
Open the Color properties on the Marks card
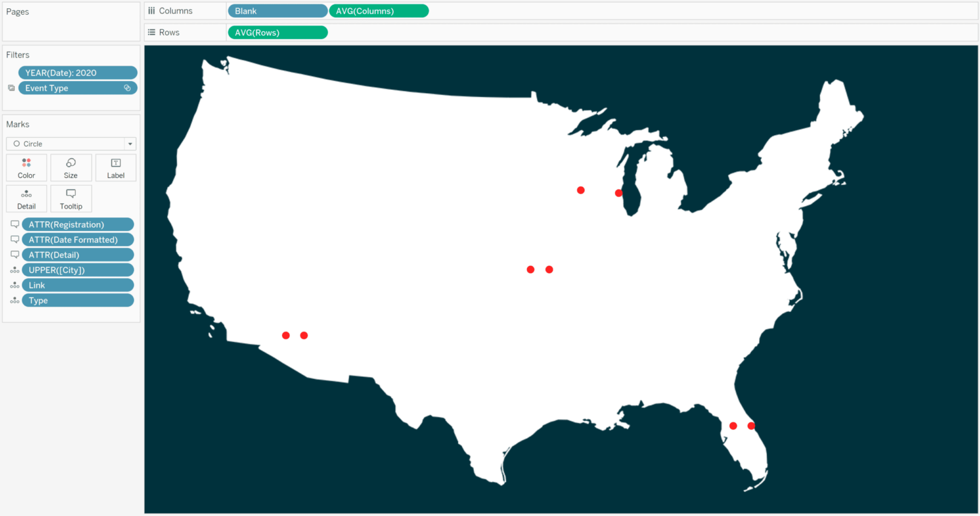click(x=26, y=167)
